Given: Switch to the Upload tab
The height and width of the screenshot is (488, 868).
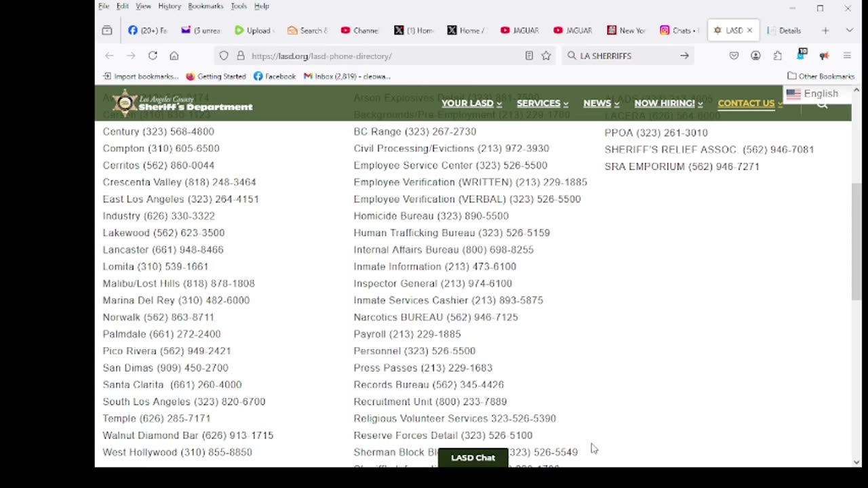Looking at the screenshot, I should [x=254, y=30].
